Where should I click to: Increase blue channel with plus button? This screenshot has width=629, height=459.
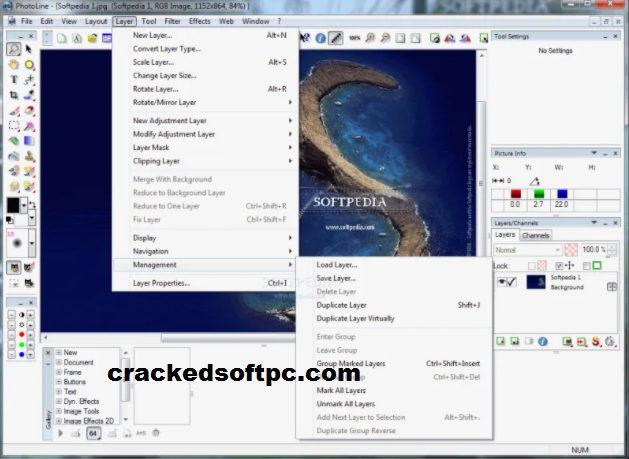[x=30, y=355]
